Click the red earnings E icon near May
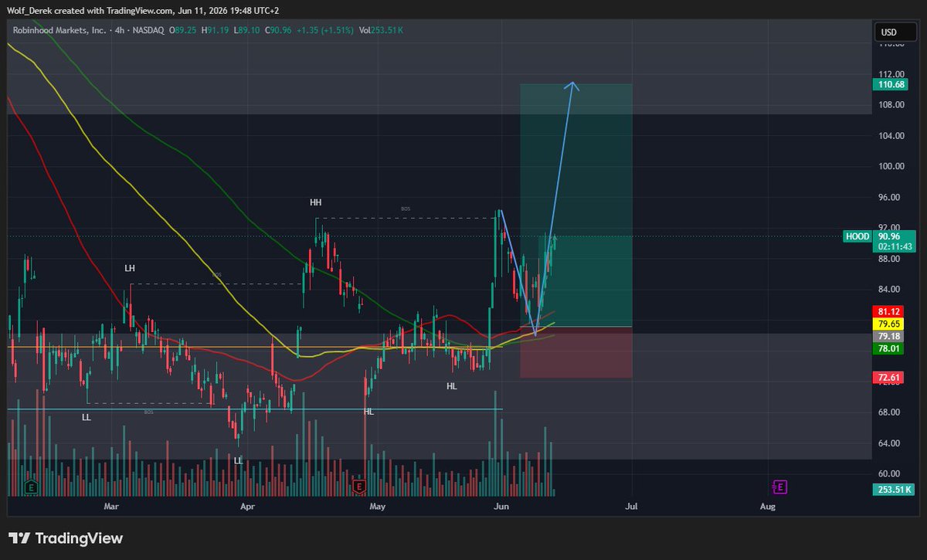The image size is (927, 560). coord(358,487)
